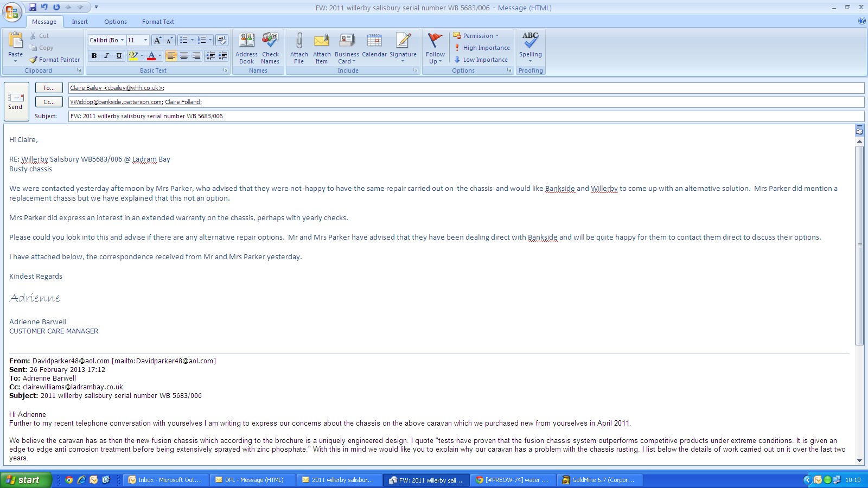Screen dimensions: 868x488
Task: Grow the font size
Action: coord(157,40)
